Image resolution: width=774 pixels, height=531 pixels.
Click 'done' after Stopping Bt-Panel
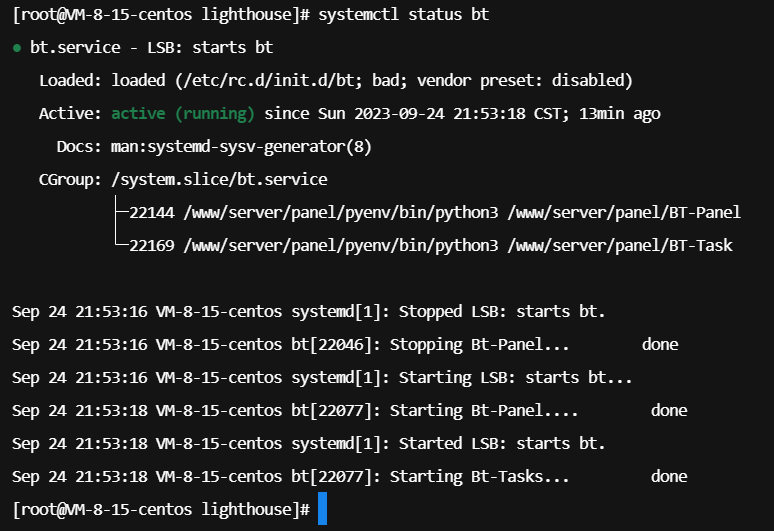coord(660,344)
